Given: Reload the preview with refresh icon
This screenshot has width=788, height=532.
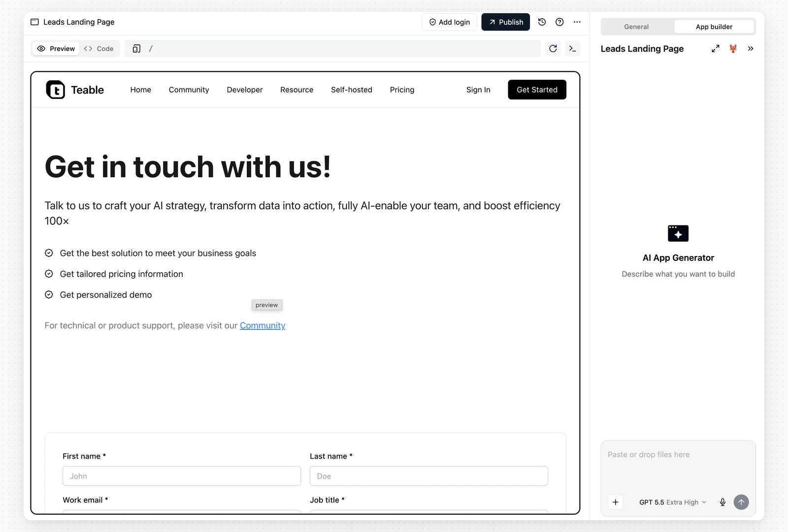Looking at the screenshot, I should click(553, 49).
